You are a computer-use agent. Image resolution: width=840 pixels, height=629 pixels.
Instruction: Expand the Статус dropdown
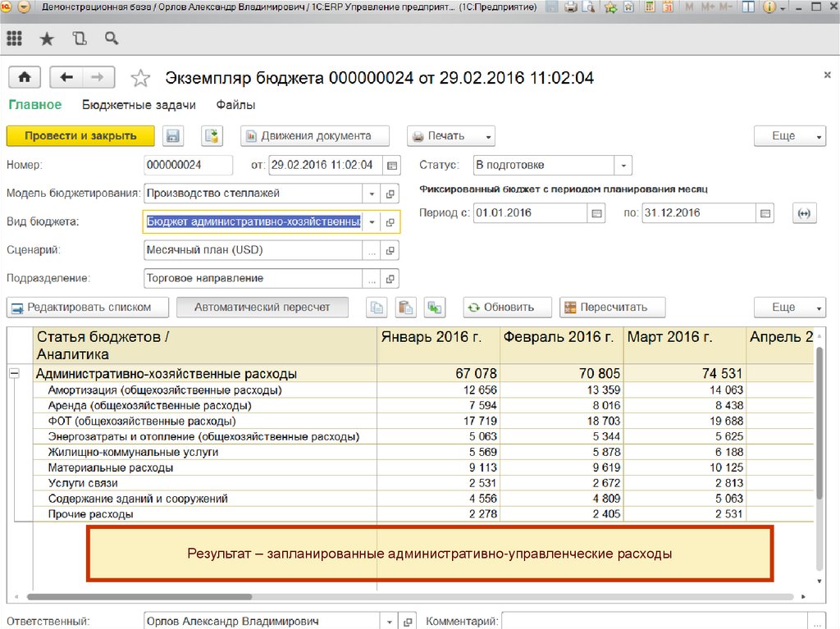(x=623, y=166)
